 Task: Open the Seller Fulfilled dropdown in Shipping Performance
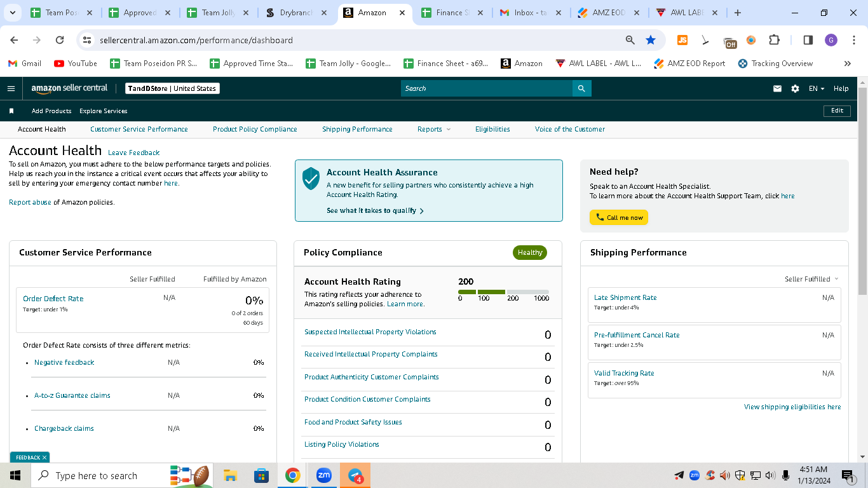click(811, 279)
